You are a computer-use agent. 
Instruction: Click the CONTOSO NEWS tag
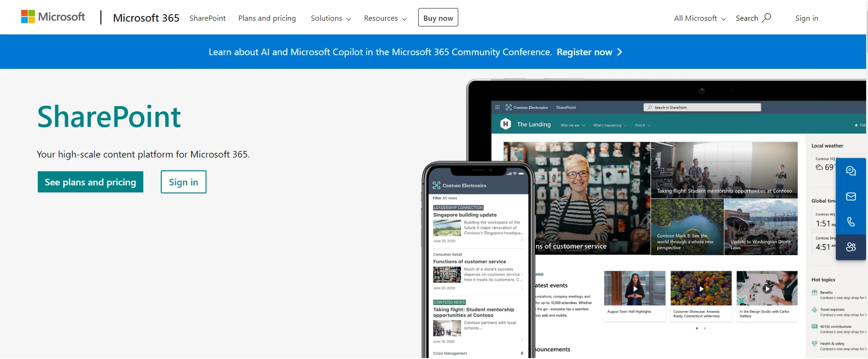pos(449,302)
